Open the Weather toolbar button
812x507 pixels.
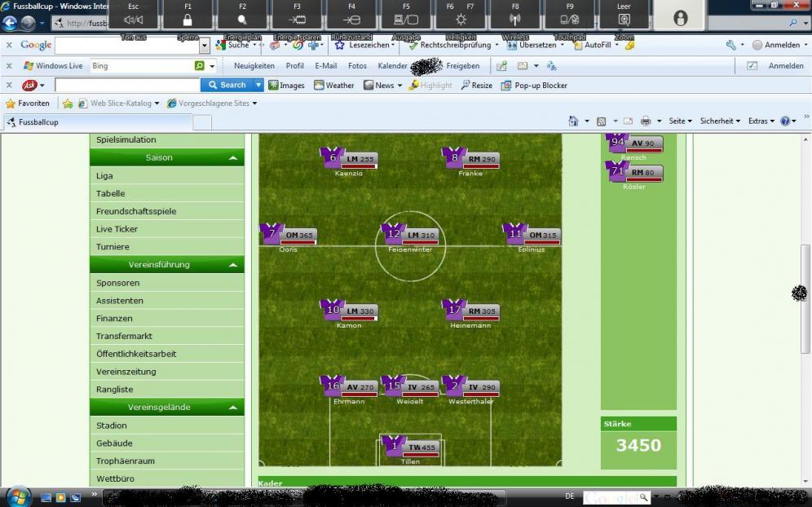[x=334, y=85]
